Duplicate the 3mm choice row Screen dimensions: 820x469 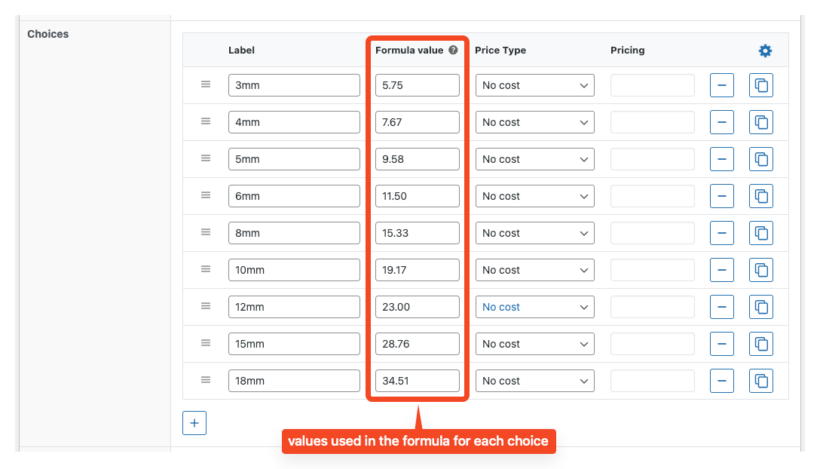coord(761,86)
